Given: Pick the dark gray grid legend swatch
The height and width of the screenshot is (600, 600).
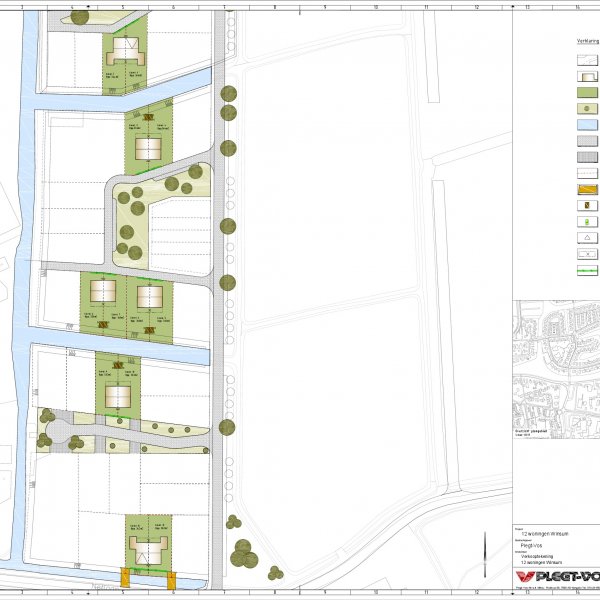Looking at the screenshot, I should pos(587,157).
